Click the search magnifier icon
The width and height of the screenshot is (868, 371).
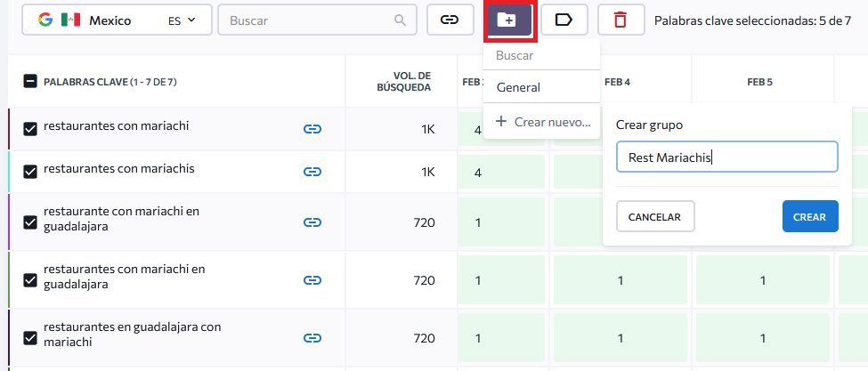pos(401,20)
